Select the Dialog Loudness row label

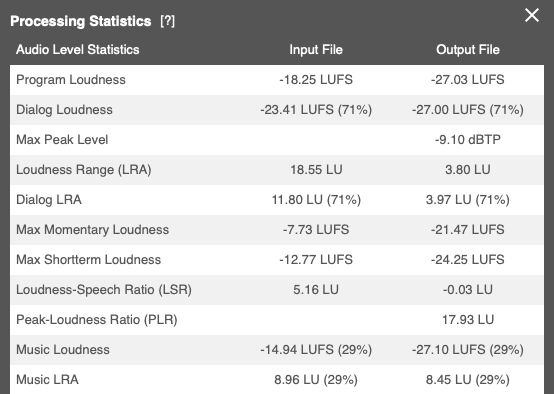(x=64, y=110)
